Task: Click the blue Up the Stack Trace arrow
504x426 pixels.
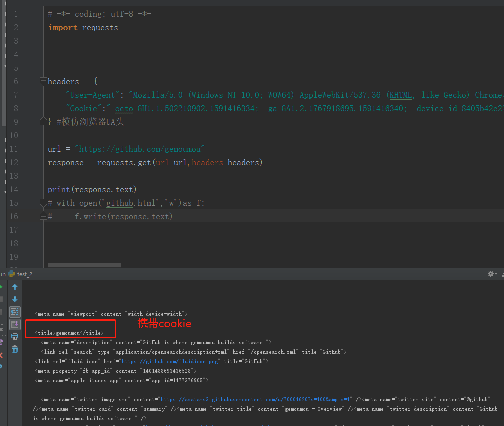Action: [x=15, y=287]
